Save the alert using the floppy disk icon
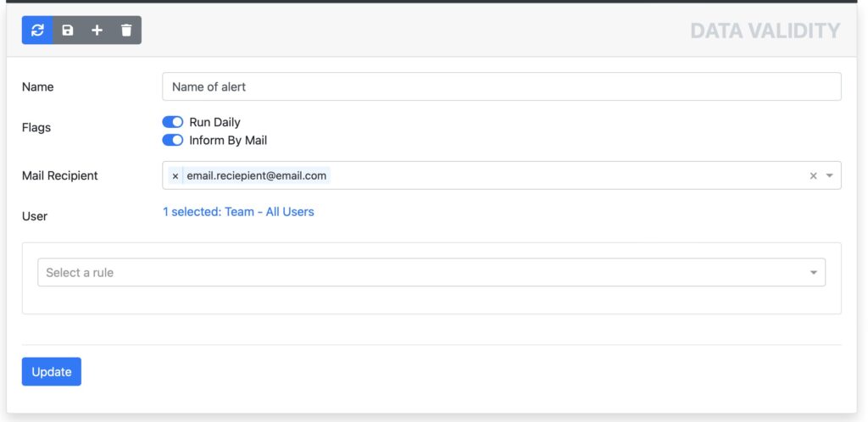Screen dimensions: 868x422 (68, 30)
